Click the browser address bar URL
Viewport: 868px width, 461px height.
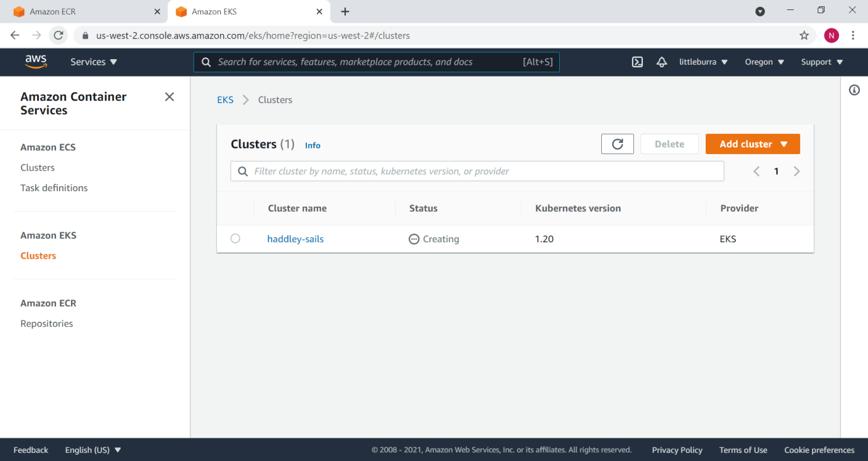click(x=253, y=36)
